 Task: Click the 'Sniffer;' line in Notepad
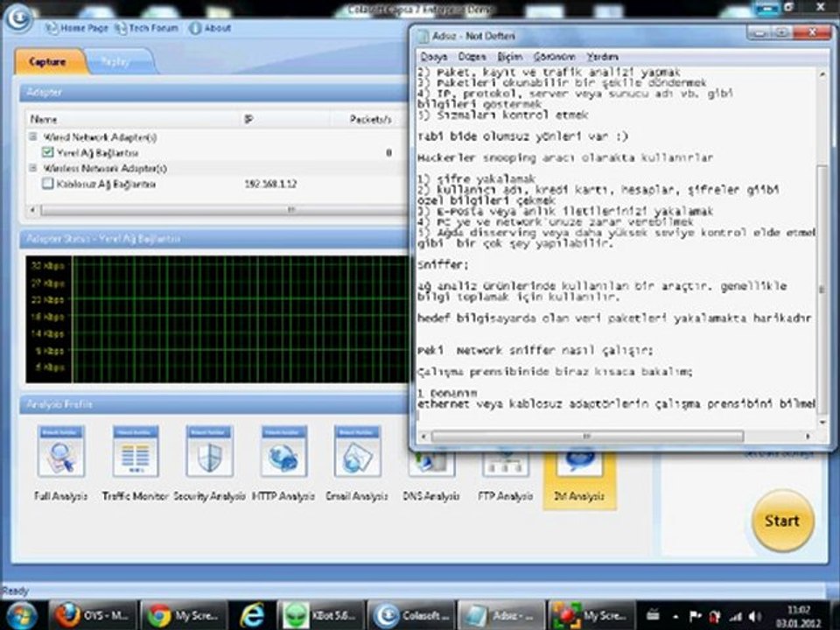(x=443, y=264)
